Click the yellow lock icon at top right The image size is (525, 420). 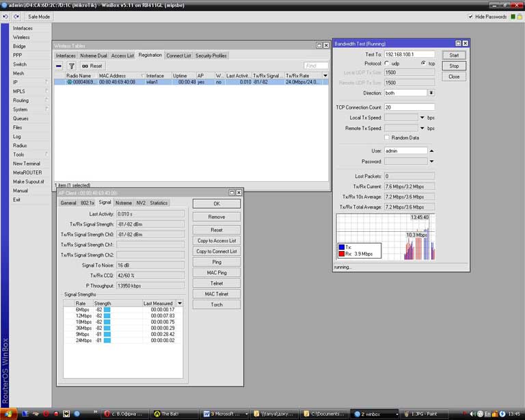point(520,16)
